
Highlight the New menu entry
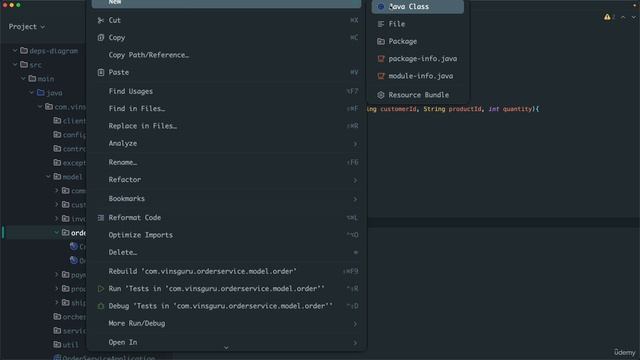click(227, 3)
